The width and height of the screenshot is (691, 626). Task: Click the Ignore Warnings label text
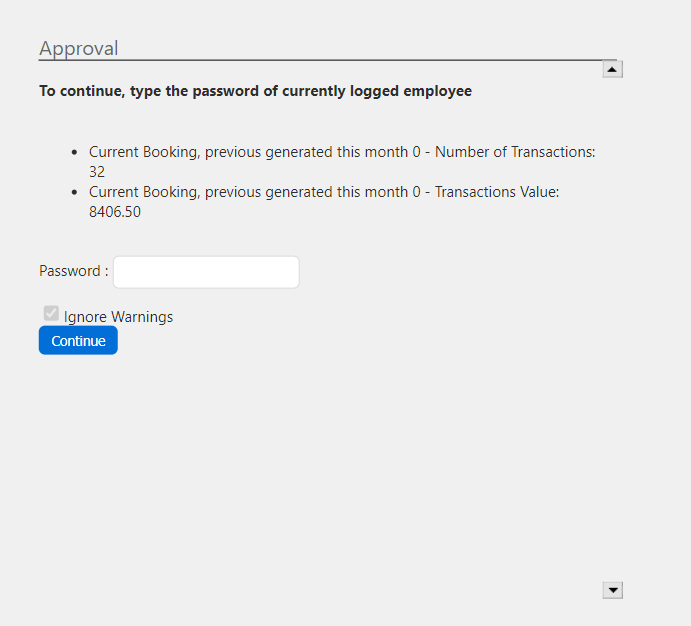[118, 317]
